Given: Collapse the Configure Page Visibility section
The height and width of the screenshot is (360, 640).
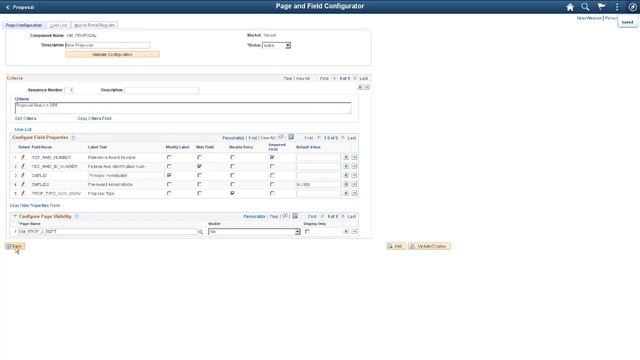Looking at the screenshot, I should 15,216.
